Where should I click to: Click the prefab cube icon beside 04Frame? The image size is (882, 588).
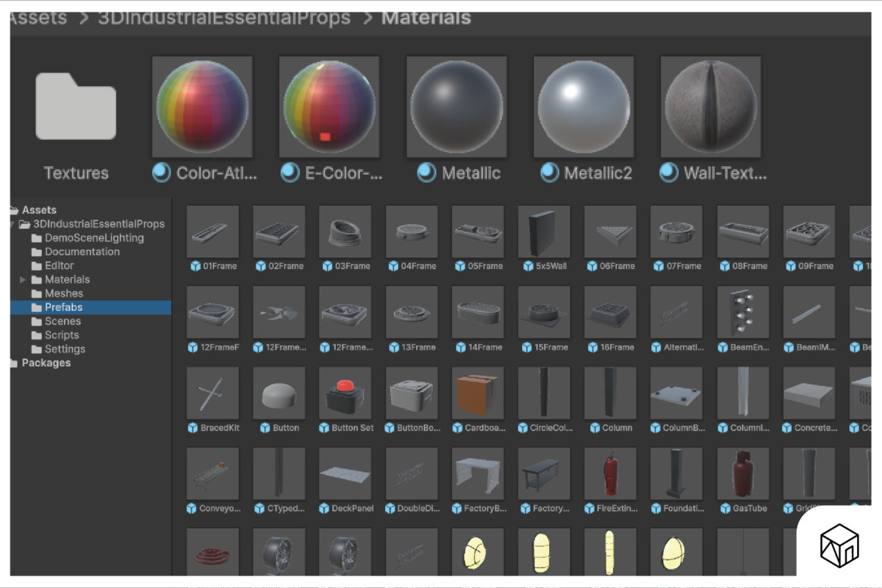pyautogui.click(x=393, y=266)
